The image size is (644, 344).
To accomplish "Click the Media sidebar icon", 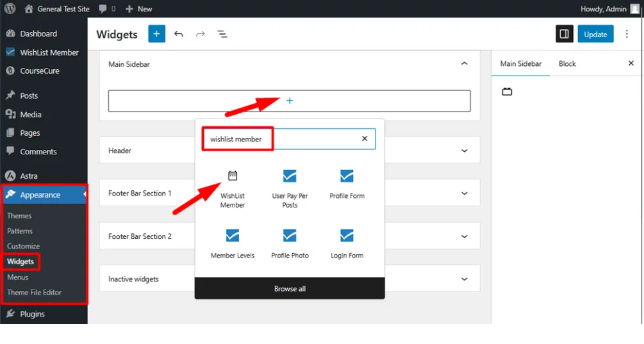I will (x=11, y=114).
